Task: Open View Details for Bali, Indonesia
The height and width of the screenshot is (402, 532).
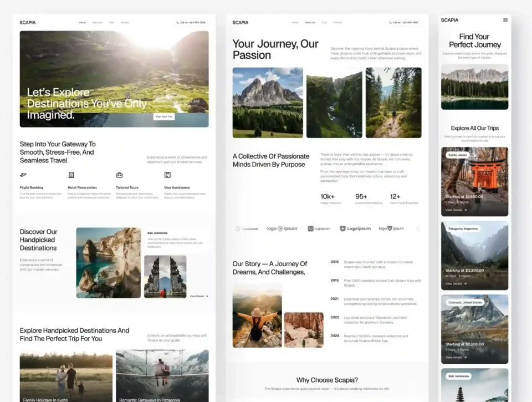Action: 198,296
